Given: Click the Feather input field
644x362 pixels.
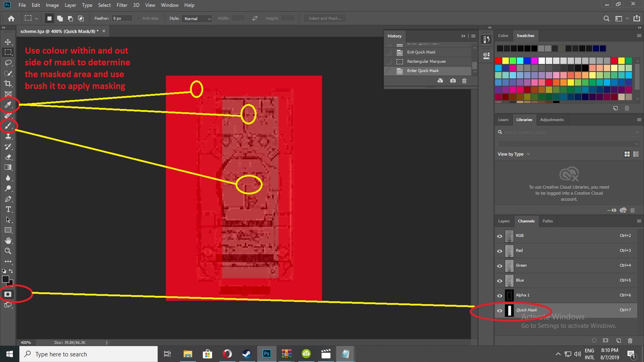Looking at the screenshot, I should point(122,18).
